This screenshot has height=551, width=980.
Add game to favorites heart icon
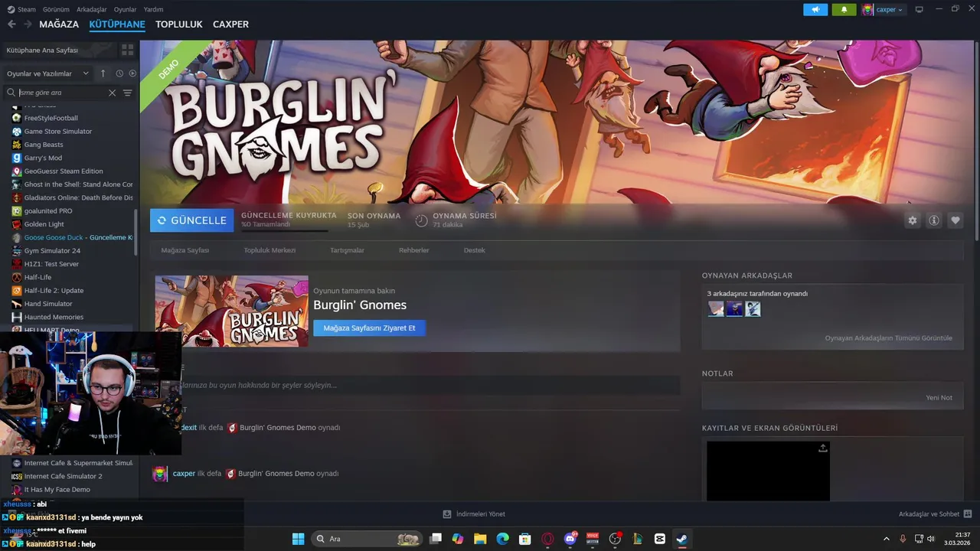[x=955, y=220]
